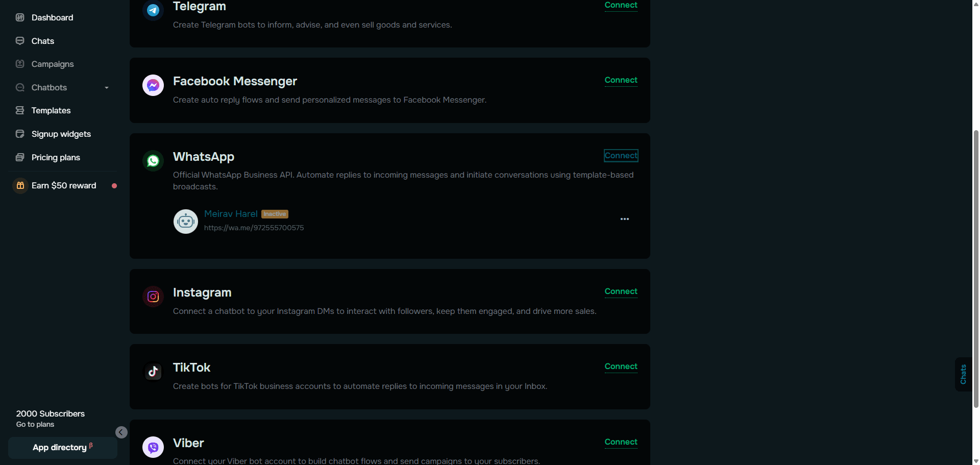This screenshot has height=465, width=980.
Task: Collapse the sidebar with the arrow button
Action: click(x=121, y=432)
